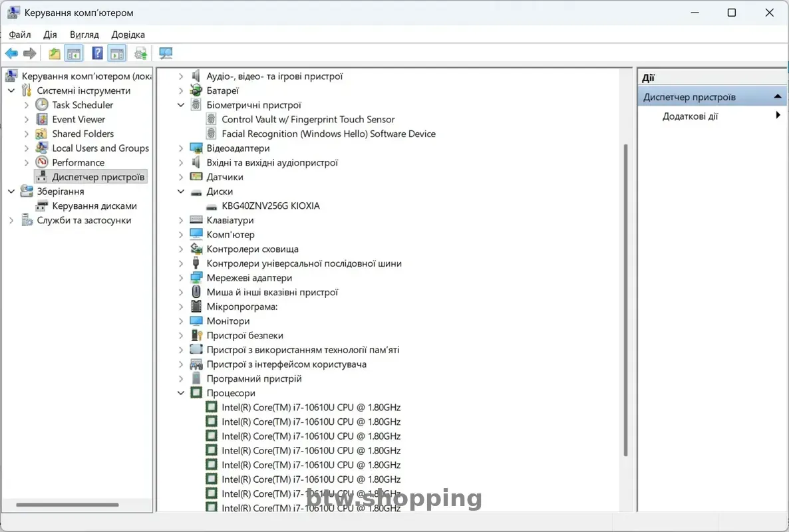Click the Update driver toolbar icon
The image size is (789, 532).
coord(141,54)
